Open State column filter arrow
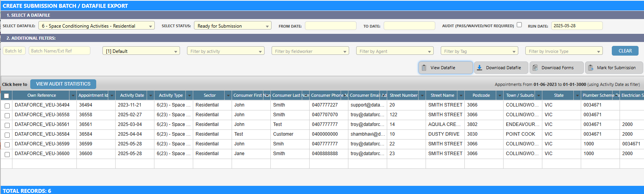The height and width of the screenshot is (194, 644). [577, 96]
